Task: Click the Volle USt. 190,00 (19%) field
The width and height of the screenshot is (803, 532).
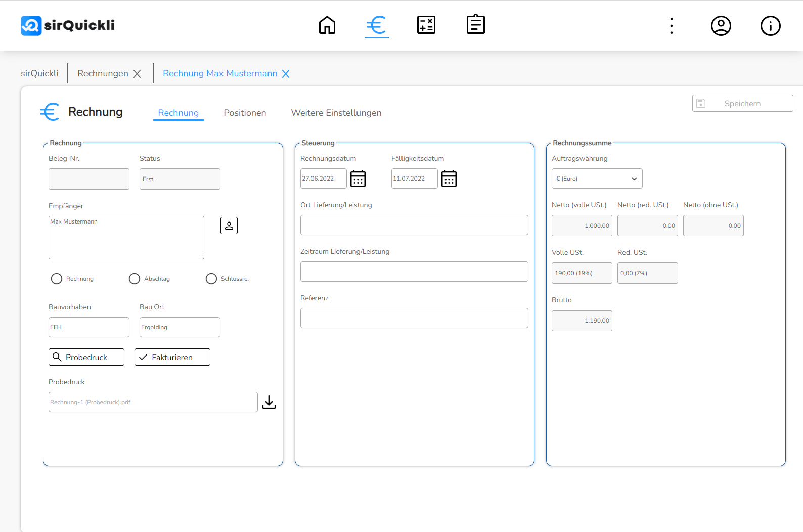Action: point(582,273)
